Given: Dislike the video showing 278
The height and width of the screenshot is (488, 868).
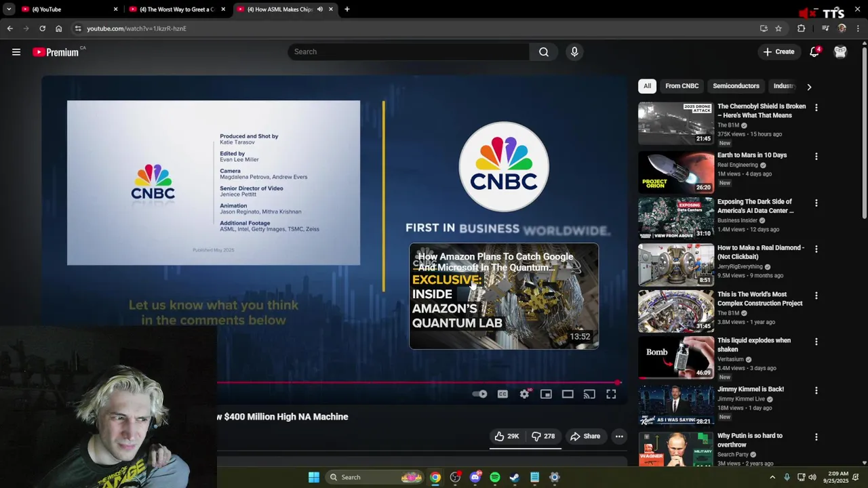Looking at the screenshot, I should coord(543,436).
